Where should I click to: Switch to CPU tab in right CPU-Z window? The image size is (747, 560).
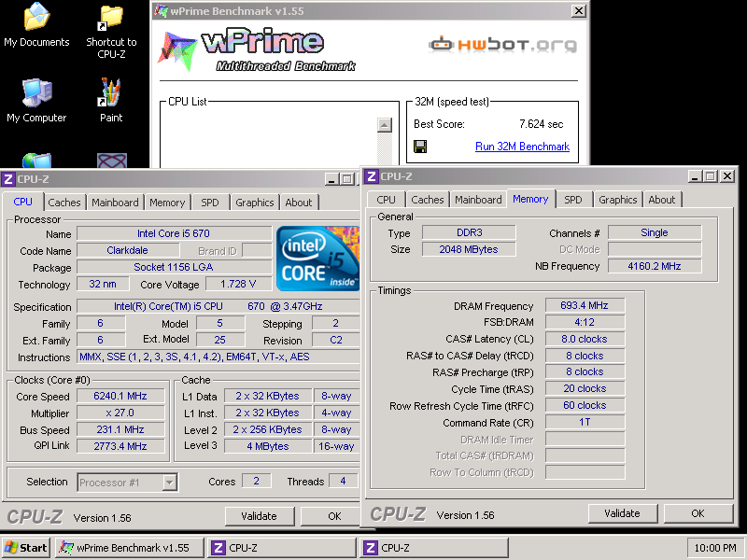pyautogui.click(x=386, y=200)
